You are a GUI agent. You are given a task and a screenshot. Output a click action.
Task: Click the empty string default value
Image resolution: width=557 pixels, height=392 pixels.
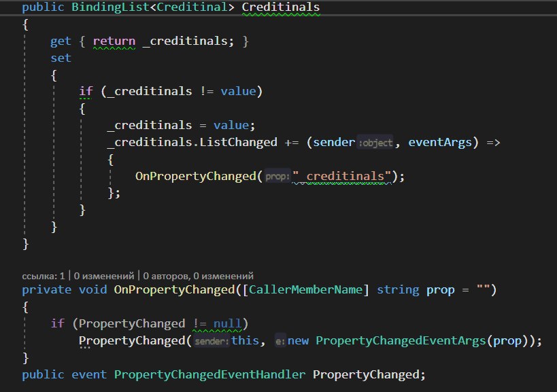tap(482, 289)
